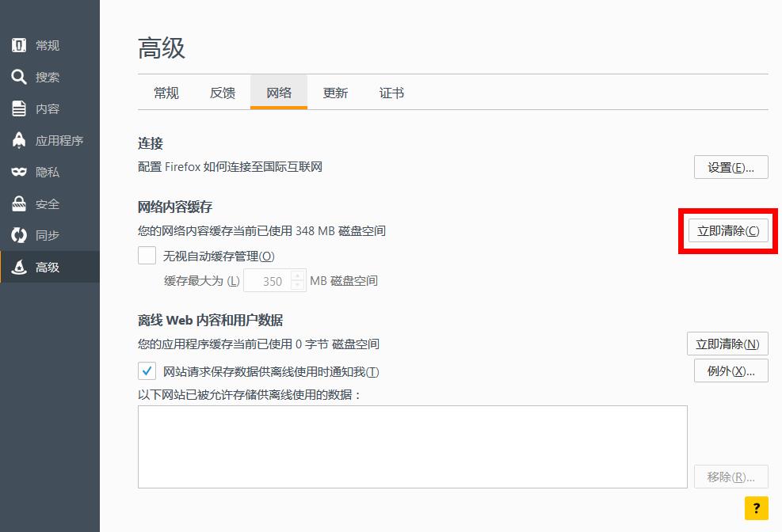Image resolution: width=782 pixels, height=532 pixels.
Task: Switch to the 反馈 tab
Action: [x=223, y=93]
